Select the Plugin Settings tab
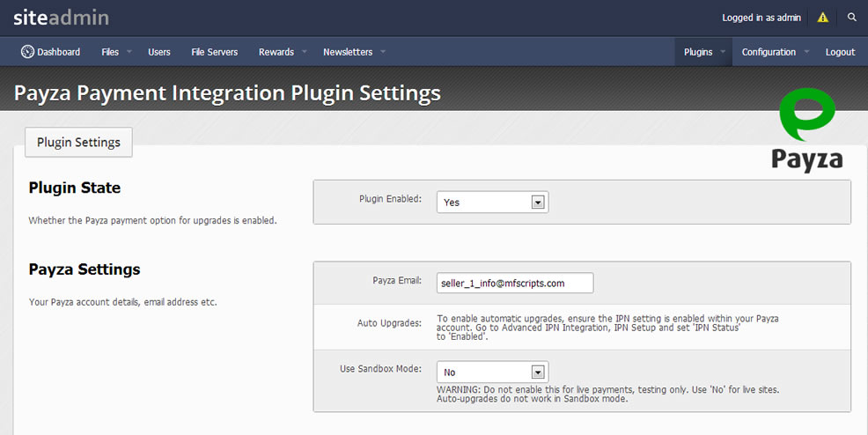Image resolution: width=868 pixels, height=435 pixels. 78,143
